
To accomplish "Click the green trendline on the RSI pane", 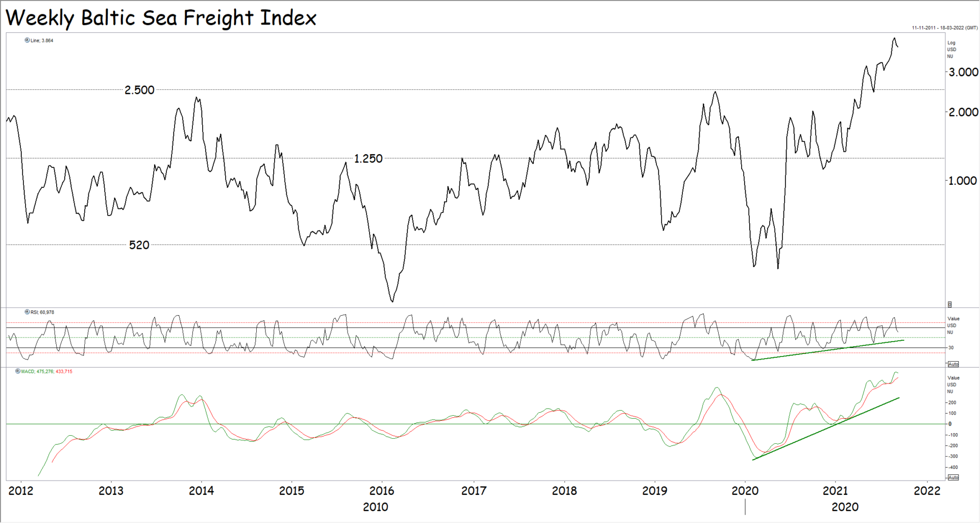I will pyautogui.click(x=827, y=350).
